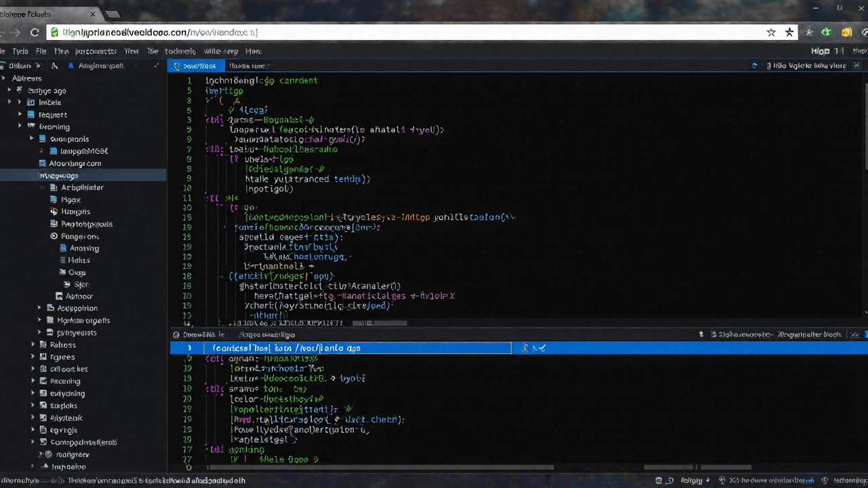Click the browser forward arrow
The width and height of the screenshot is (868, 488).
tap(15, 32)
